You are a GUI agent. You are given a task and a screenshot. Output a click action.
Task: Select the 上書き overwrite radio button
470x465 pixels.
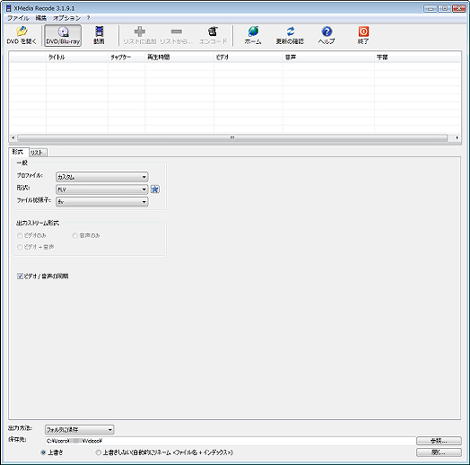point(43,452)
